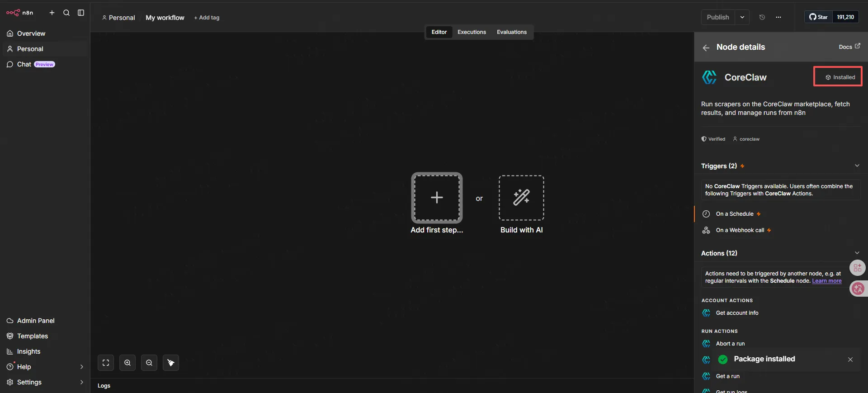This screenshot has width=868, height=393.
Task: Click the schedule clock icon
Action: click(706, 214)
